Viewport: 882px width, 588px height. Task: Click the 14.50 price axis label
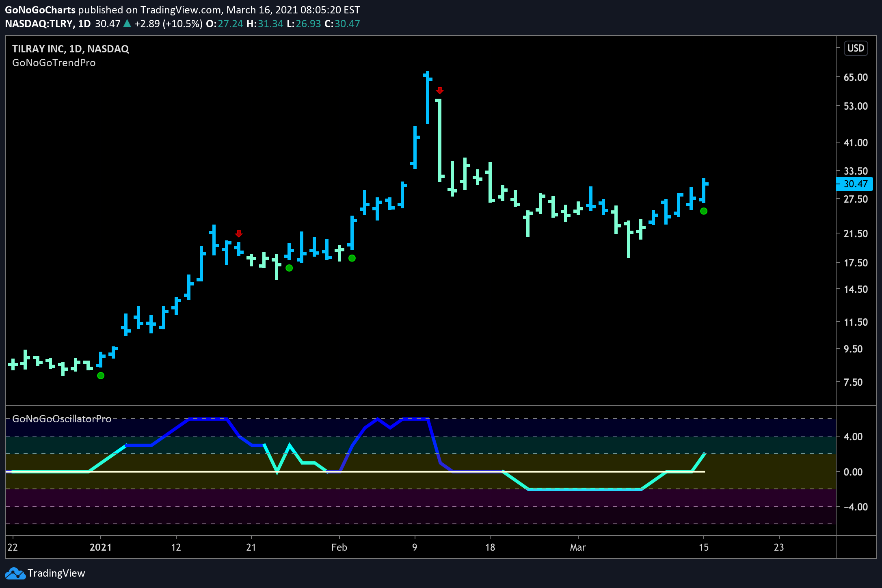(x=856, y=289)
